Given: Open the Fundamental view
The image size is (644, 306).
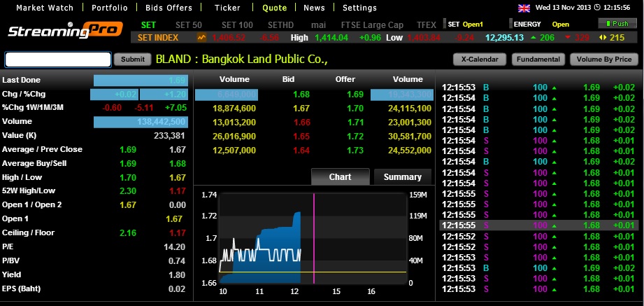Looking at the screenshot, I should 538,60.
